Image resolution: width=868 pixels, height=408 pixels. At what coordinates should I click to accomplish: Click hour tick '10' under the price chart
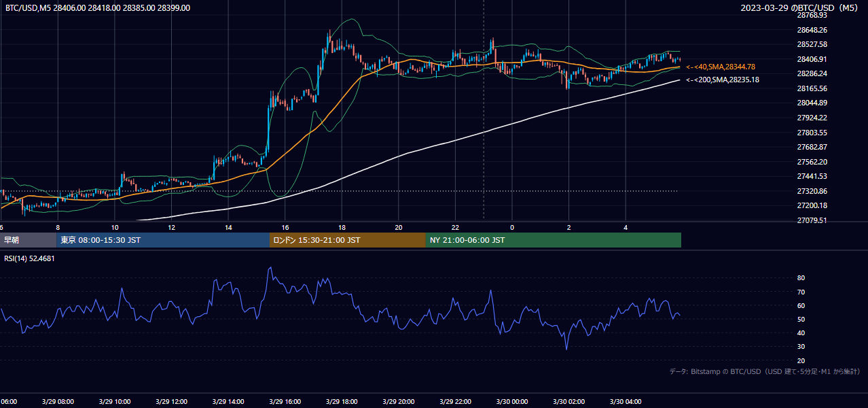[115, 227]
